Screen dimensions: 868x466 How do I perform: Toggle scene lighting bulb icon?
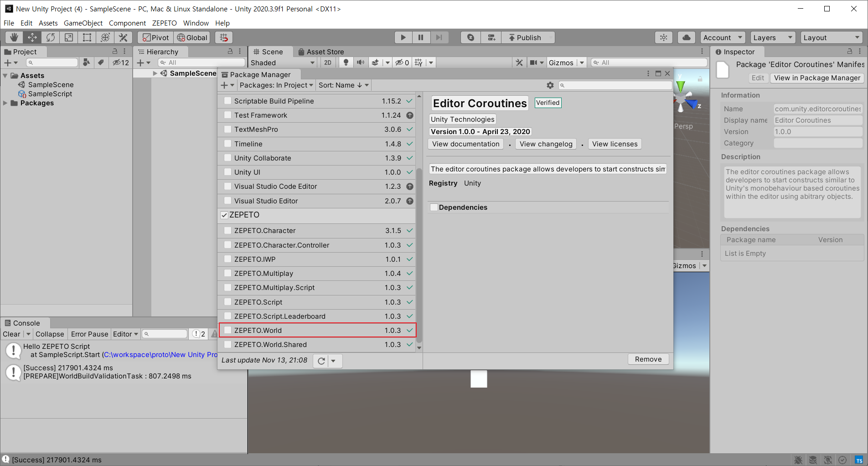pos(346,62)
